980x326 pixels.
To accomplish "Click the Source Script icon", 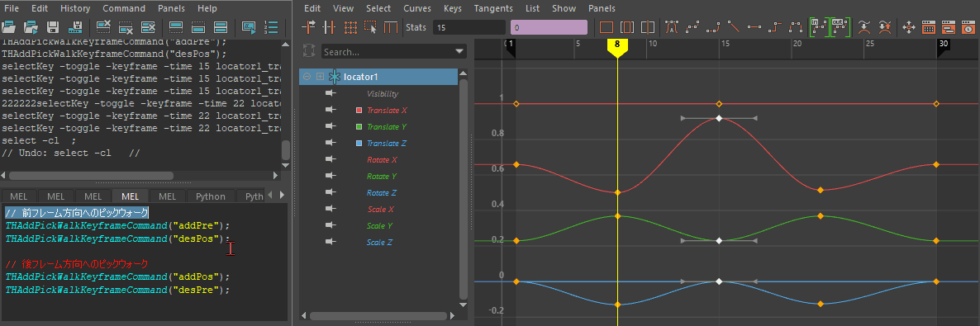I will point(31,27).
